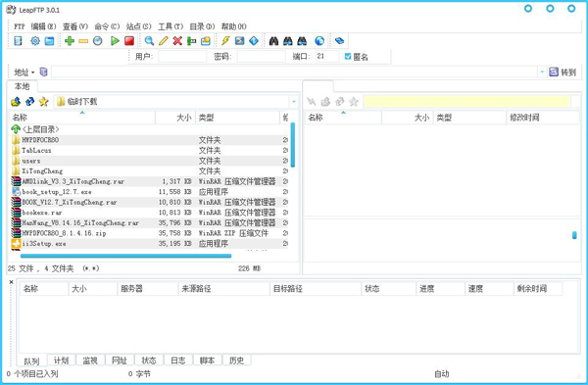Click the yellow minus remove icon

(83, 41)
